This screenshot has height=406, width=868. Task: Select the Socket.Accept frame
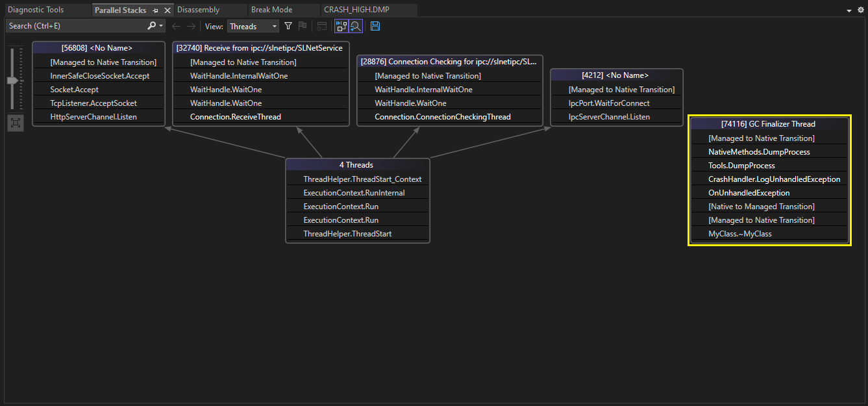pyautogui.click(x=99, y=90)
